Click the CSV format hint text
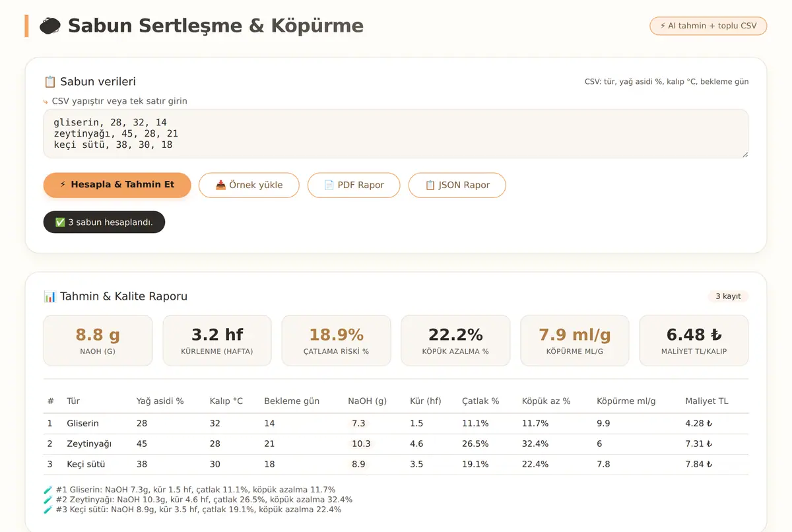 (667, 82)
